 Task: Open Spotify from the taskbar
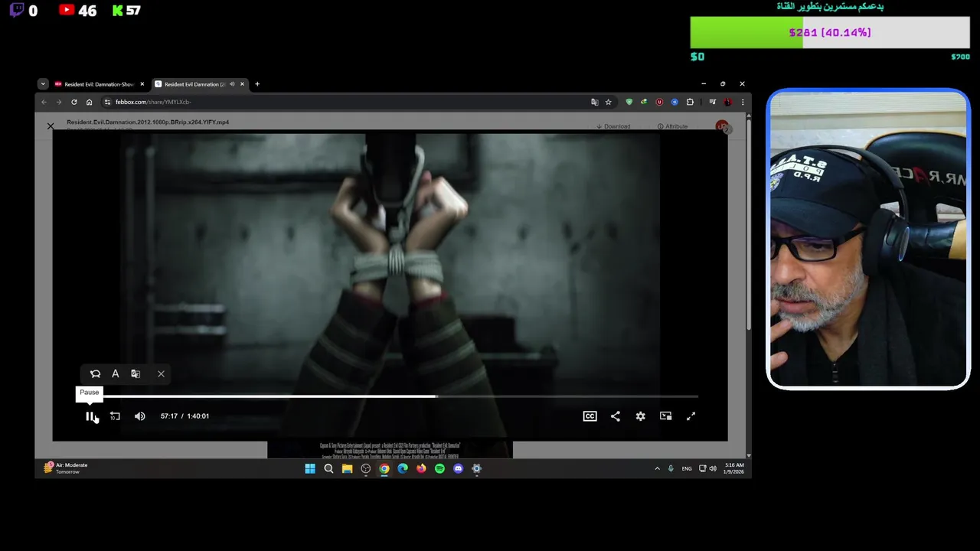[x=439, y=468]
